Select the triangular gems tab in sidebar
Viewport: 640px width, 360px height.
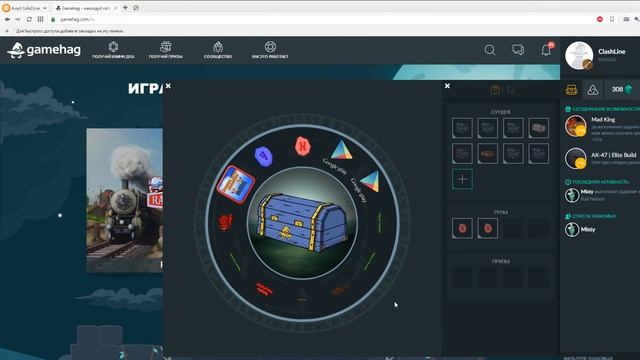[593, 89]
